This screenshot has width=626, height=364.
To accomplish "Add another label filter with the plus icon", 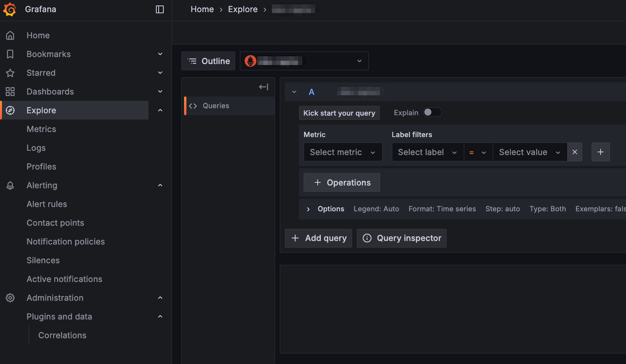I will (x=601, y=152).
